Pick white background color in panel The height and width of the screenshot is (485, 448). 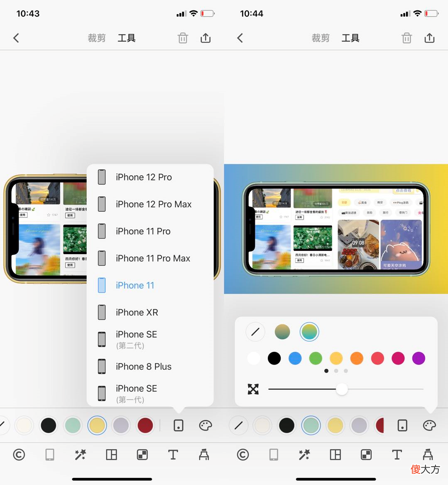pos(254,358)
